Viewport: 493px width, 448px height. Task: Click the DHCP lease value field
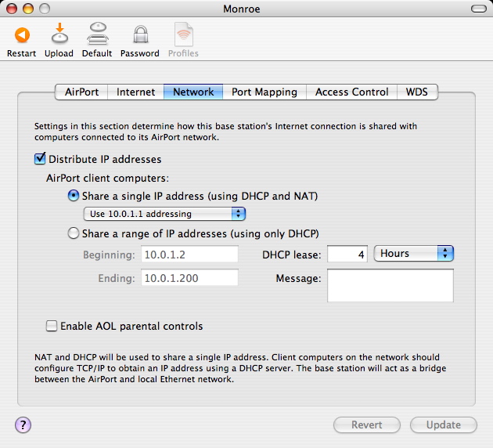(347, 254)
